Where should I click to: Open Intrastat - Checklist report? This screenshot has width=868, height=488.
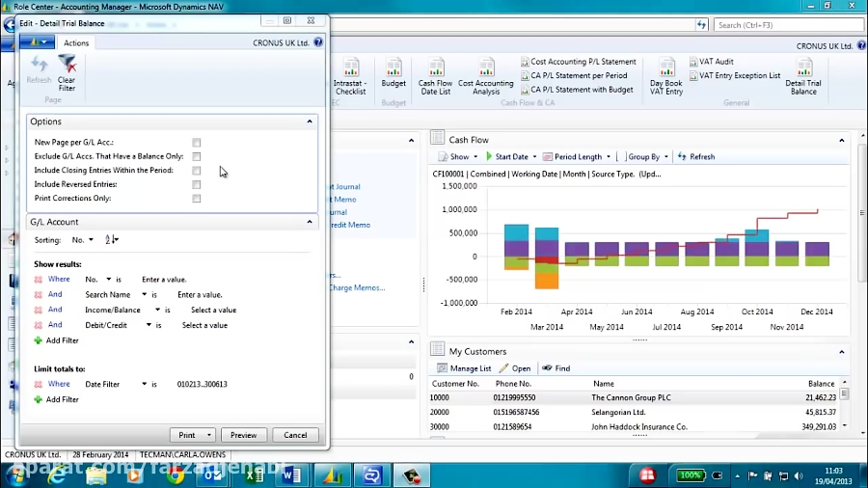350,77
